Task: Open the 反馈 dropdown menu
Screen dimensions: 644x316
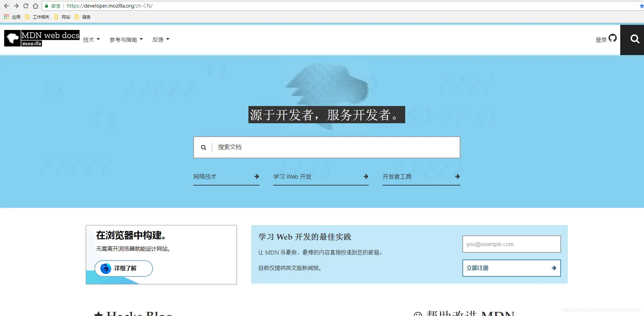Action: (161, 39)
